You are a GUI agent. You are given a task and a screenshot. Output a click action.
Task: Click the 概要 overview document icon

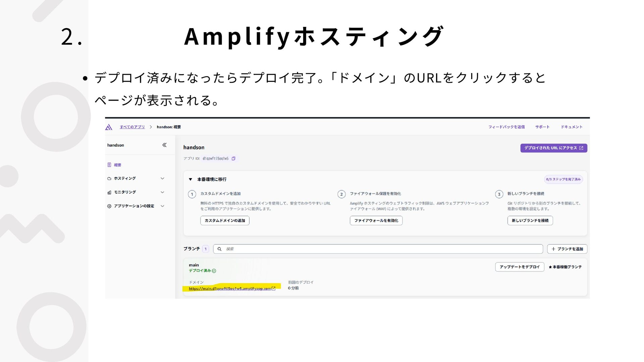[109, 165]
